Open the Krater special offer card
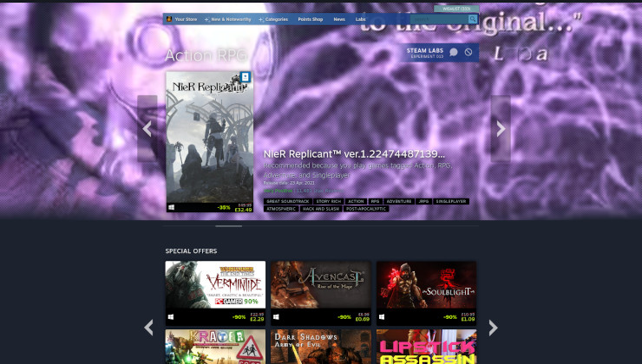Screen dimensions: 642x364 (215, 347)
